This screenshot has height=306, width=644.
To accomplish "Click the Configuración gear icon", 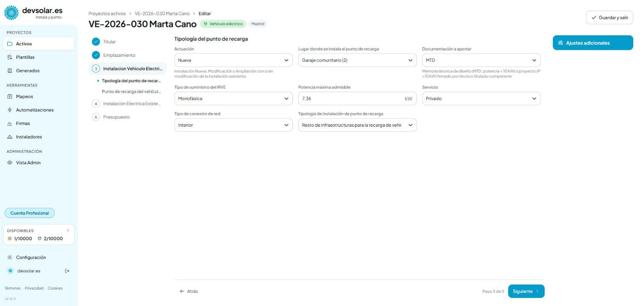I will click(10, 257).
